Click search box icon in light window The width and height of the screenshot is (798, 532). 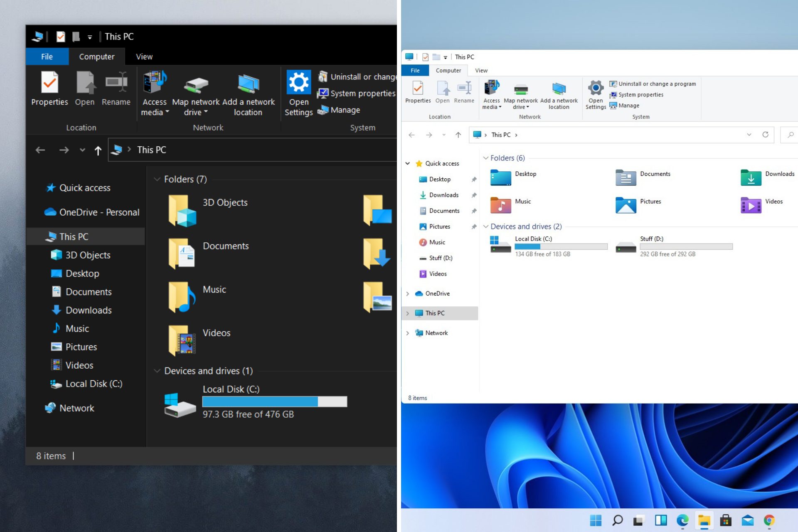click(791, 135)
